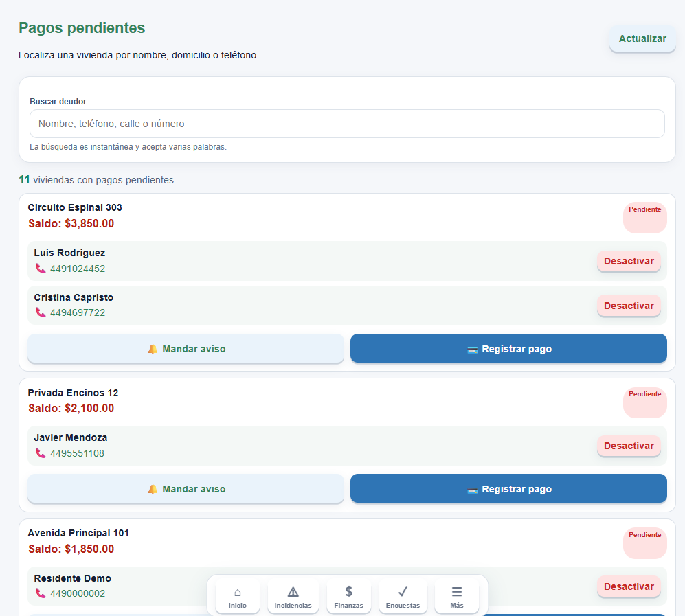This screenshot has width=685, height=616.
Task: Click the card icon for Circuito Espinal 303
Action: [472, 350]
